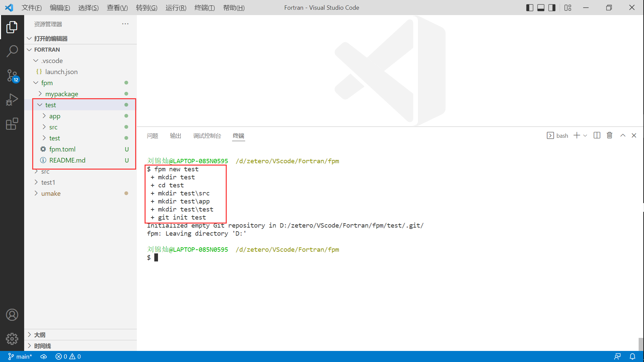
Task: Kill terminal with trash icon
Action: 609,135
